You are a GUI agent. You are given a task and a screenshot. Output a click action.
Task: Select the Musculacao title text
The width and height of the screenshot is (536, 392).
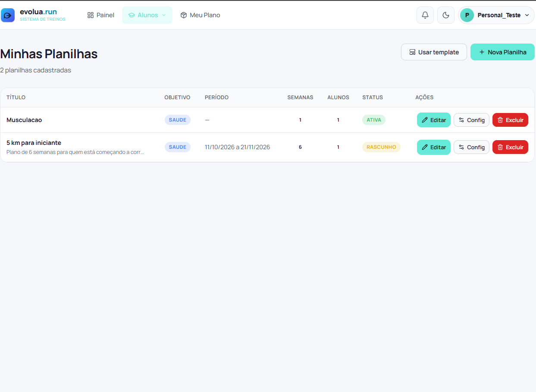coord(24,120)
